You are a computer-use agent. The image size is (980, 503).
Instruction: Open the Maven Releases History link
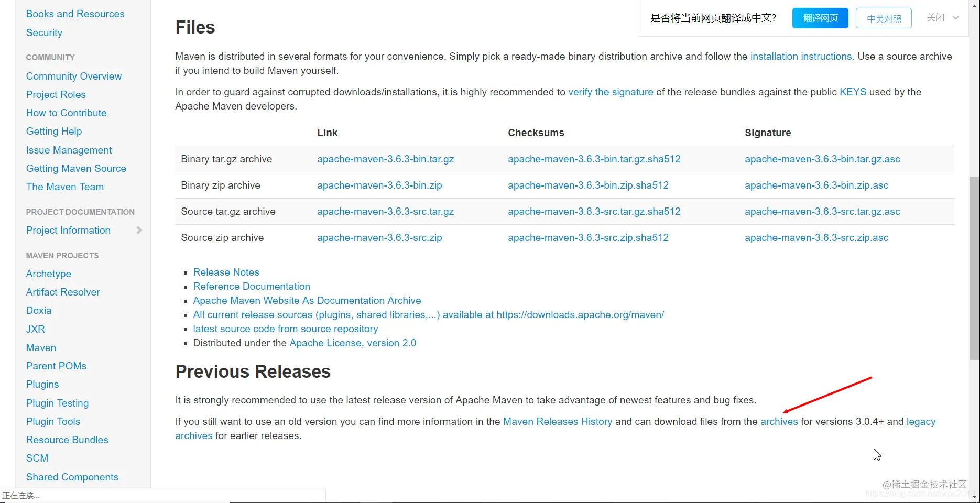558,421
